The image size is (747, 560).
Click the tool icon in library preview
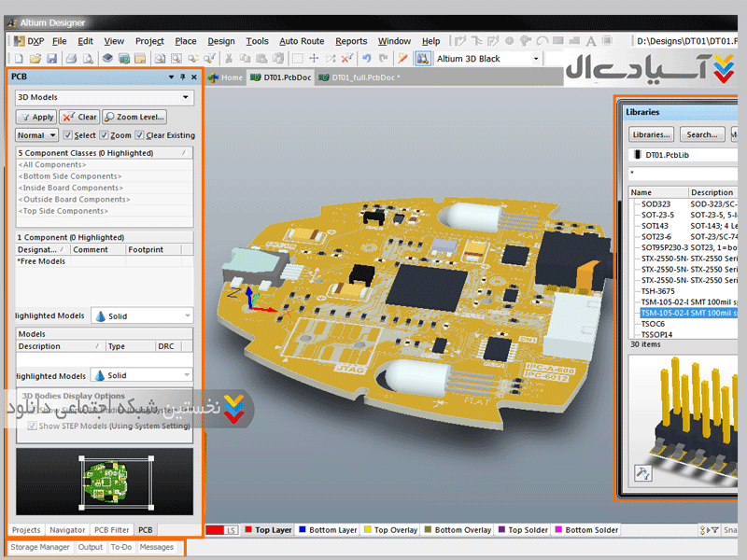[x=643, y=473]
